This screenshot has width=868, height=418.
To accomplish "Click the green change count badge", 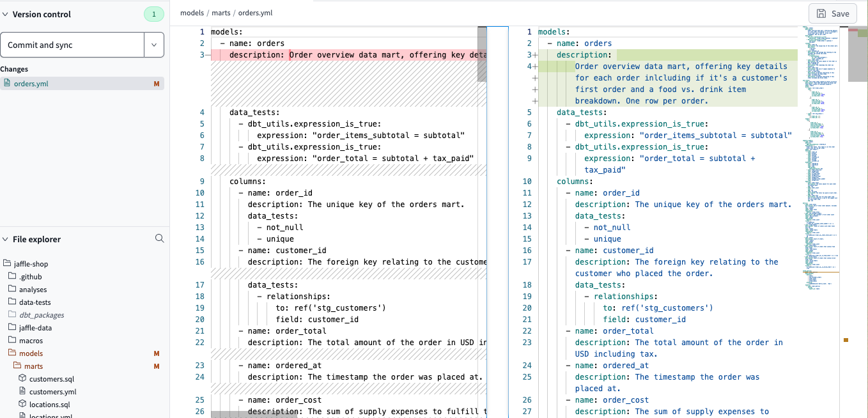I will tap(154, 13).
